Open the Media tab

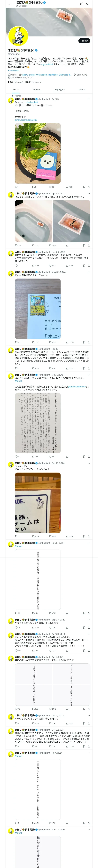coord(82,90)
